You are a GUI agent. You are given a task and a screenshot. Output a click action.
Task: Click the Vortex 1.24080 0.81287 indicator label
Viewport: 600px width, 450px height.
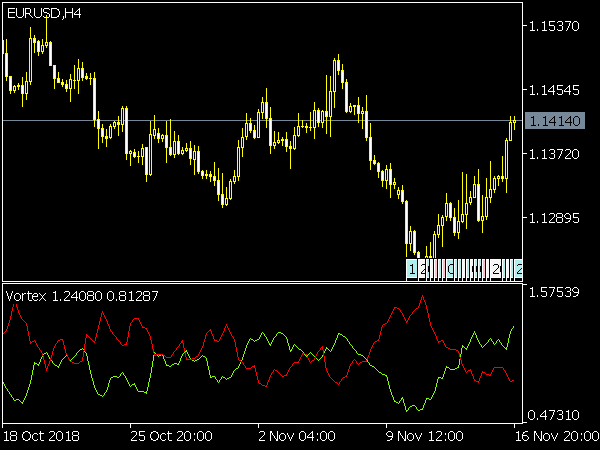(x=82, y=296)
